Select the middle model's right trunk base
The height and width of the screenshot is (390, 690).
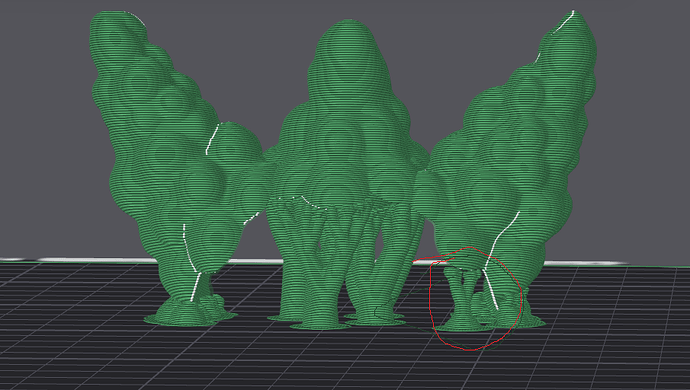coord(374,319)
